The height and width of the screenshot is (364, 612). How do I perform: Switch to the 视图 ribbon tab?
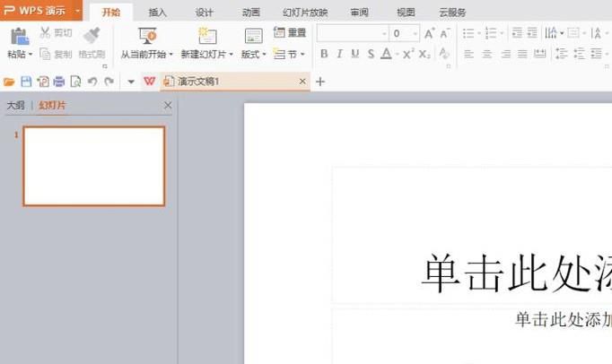(406, 13)
